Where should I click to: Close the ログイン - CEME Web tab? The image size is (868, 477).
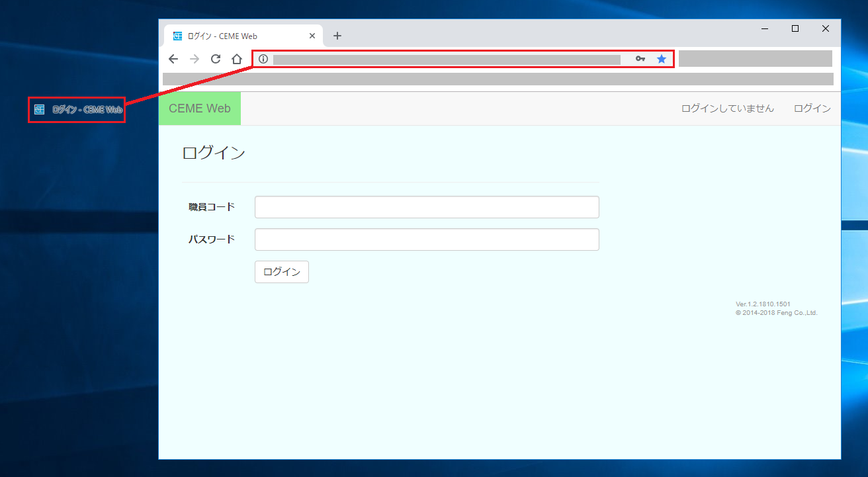[312, 36]
